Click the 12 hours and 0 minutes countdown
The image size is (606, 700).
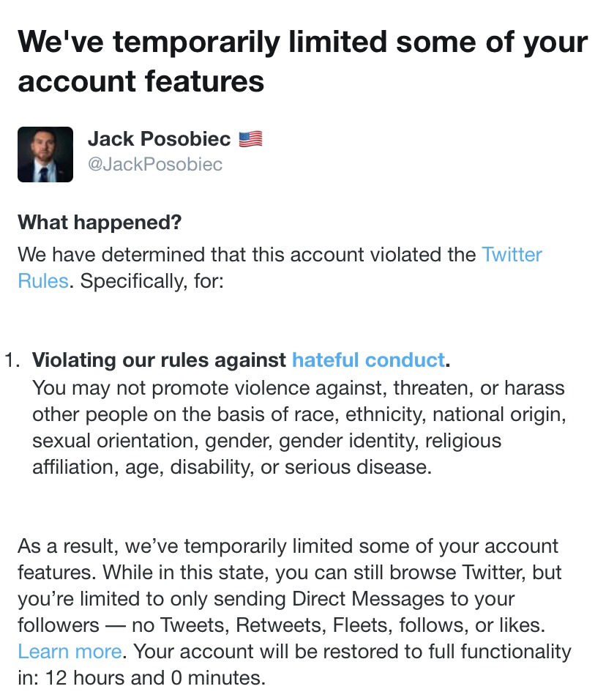155,678
